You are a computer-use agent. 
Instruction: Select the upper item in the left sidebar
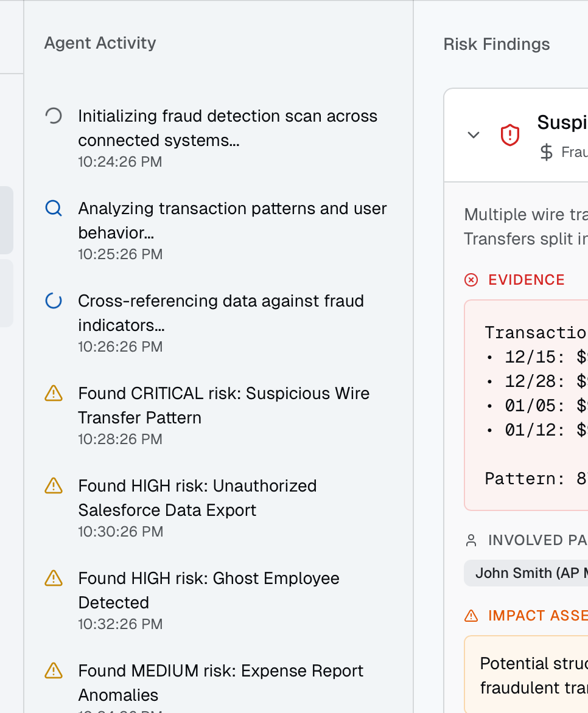point(6,220)
